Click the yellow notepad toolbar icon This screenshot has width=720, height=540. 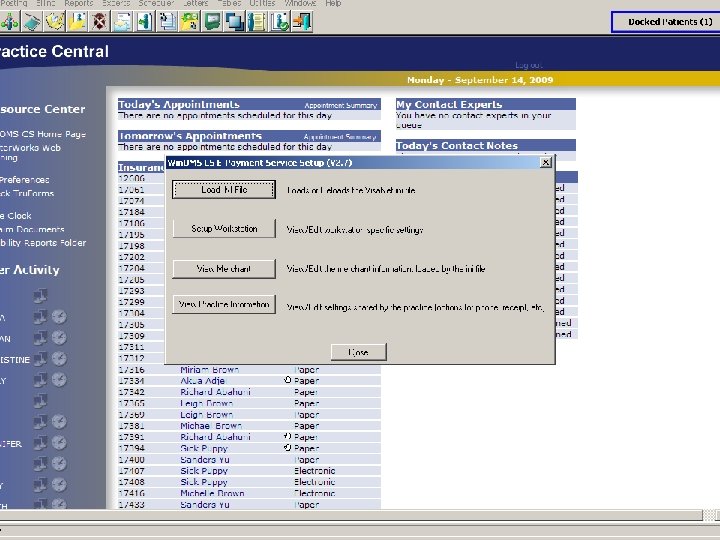pyautogui.click(x=55, y=22)
